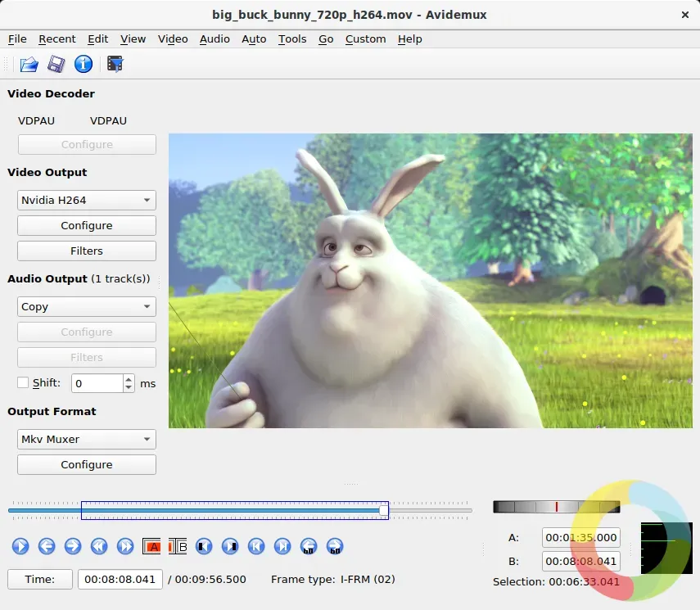Screen dimensions: 700x610
Task: Open the Recent menu
Action: 57,39
